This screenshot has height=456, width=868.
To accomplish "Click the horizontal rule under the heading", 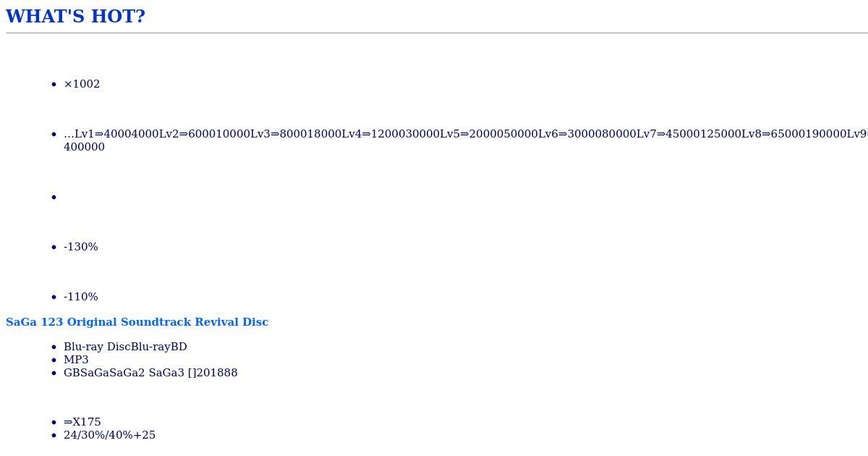I will coord(437,33).
